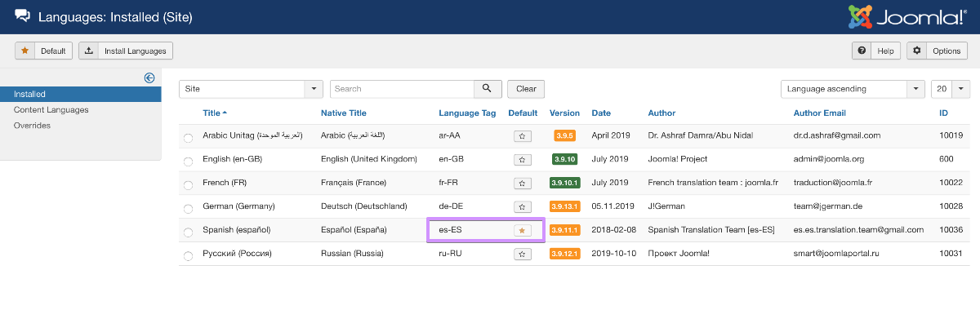Click the Joomla! logo

tap(906, 17)
